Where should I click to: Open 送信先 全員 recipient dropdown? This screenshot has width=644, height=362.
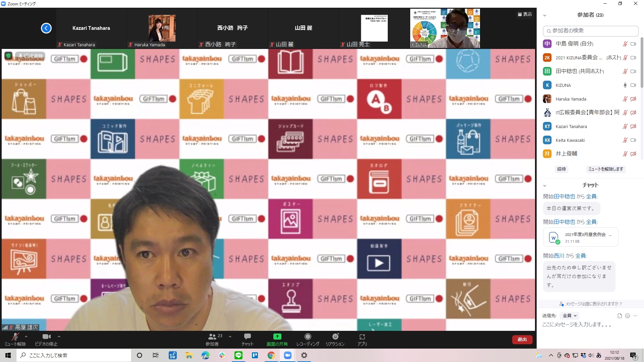click(x=570, y=316)
